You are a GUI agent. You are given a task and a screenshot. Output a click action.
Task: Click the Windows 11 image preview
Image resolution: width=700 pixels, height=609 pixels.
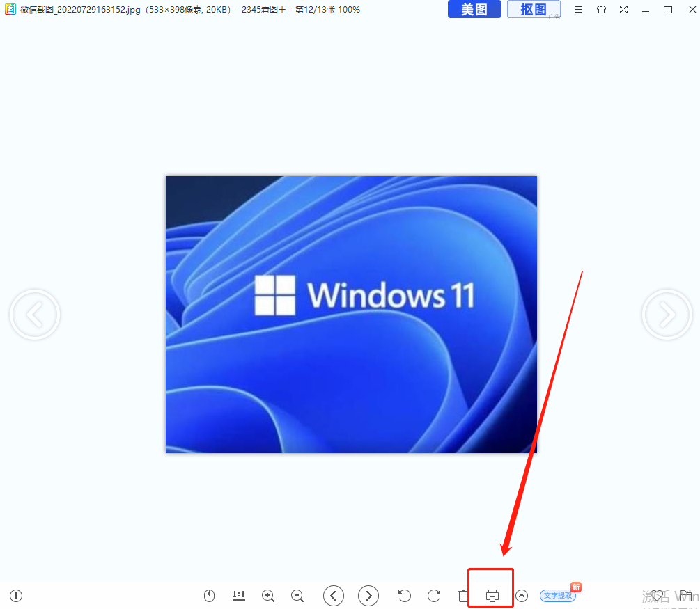pyautogui.click(x=351, y=314)
